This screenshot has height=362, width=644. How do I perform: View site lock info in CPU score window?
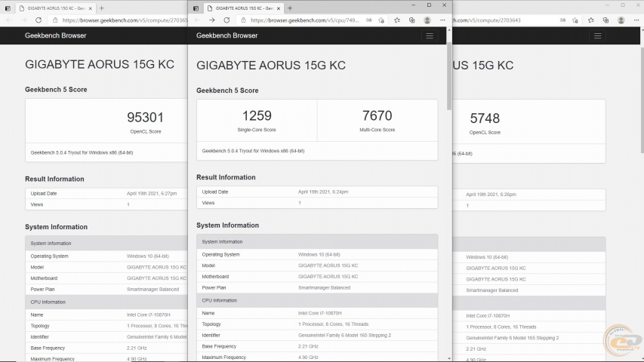tap(244, 20)
